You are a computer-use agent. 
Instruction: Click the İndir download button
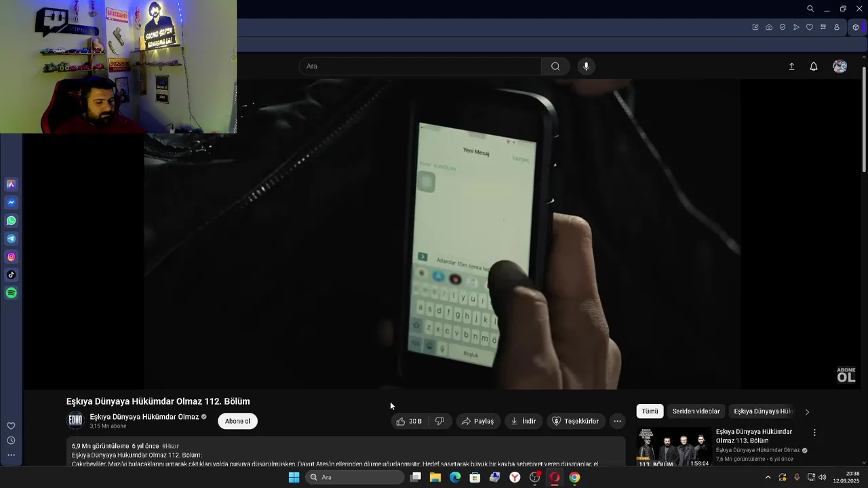point(524,421)
